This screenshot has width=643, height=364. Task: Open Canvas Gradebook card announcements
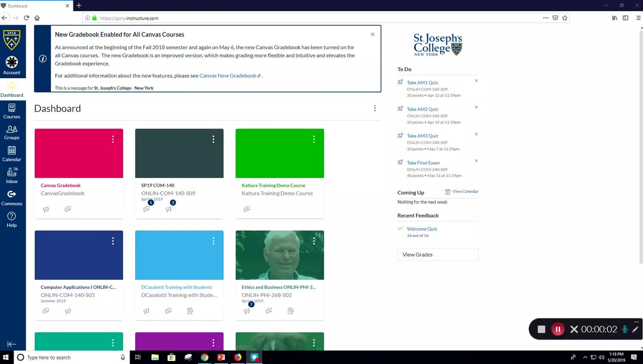(46, 209)
